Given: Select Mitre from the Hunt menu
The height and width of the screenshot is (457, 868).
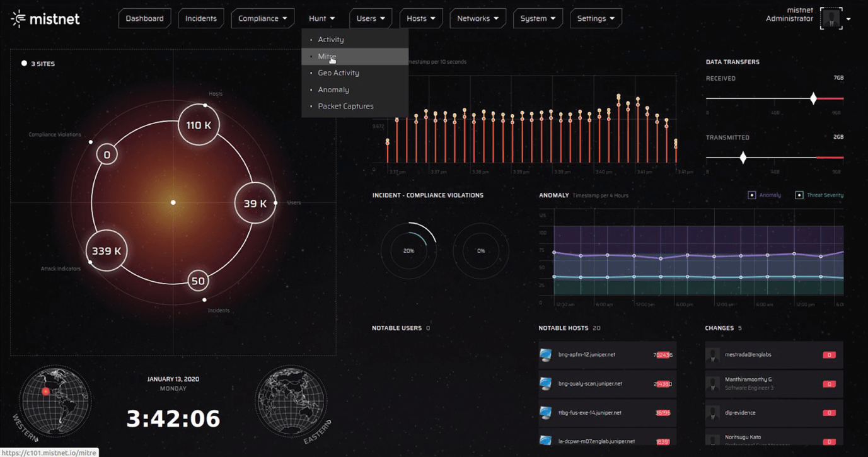Looking at the screenshot, I should click(x=327, y=56).
